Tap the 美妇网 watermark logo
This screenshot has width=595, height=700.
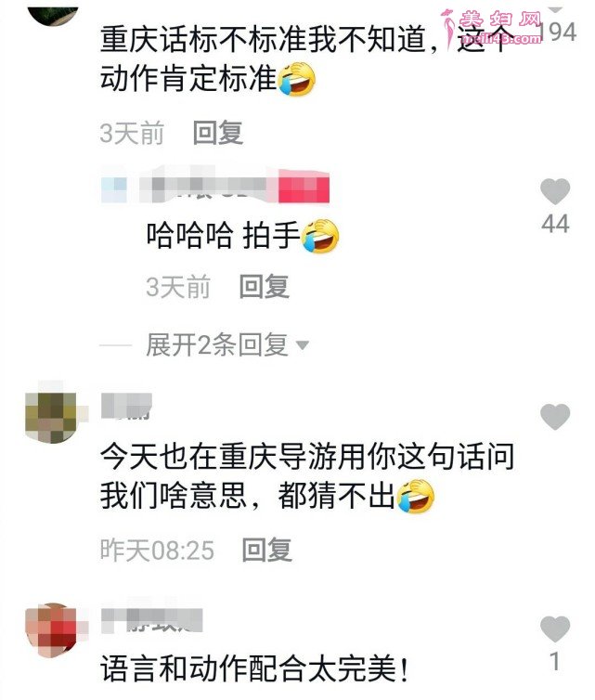(x=492, y=27)
